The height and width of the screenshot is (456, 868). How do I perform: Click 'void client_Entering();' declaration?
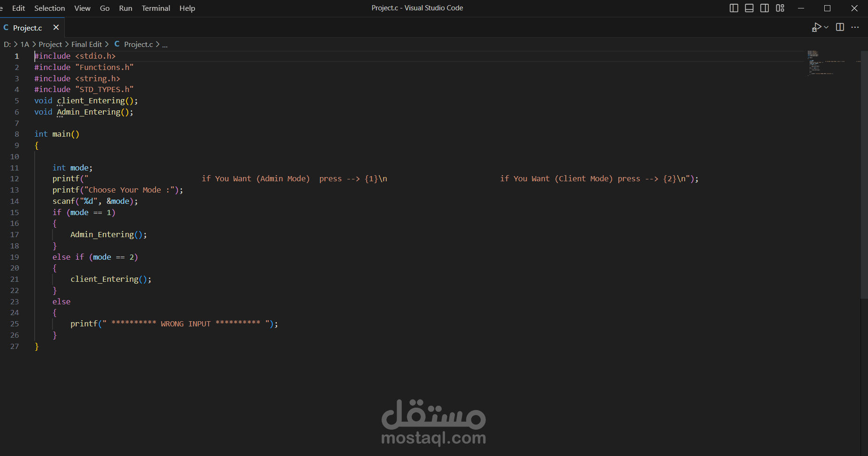tap(86, 100)
